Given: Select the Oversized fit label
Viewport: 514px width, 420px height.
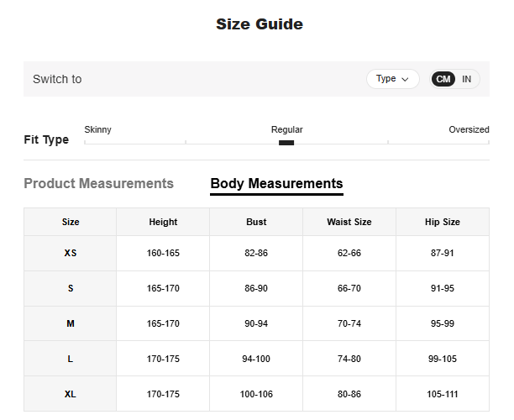Looking at the screenshot, I should (469, 129).
